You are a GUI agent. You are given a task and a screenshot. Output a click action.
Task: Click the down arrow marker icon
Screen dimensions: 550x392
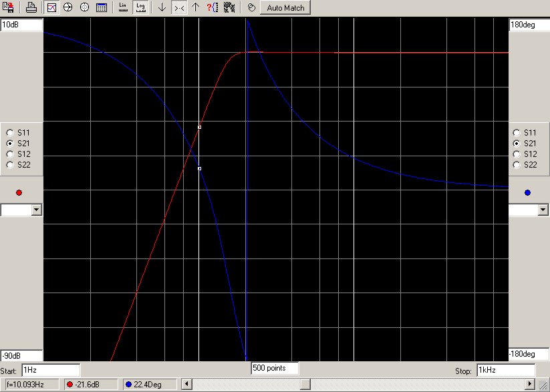(x=162, y=7)
